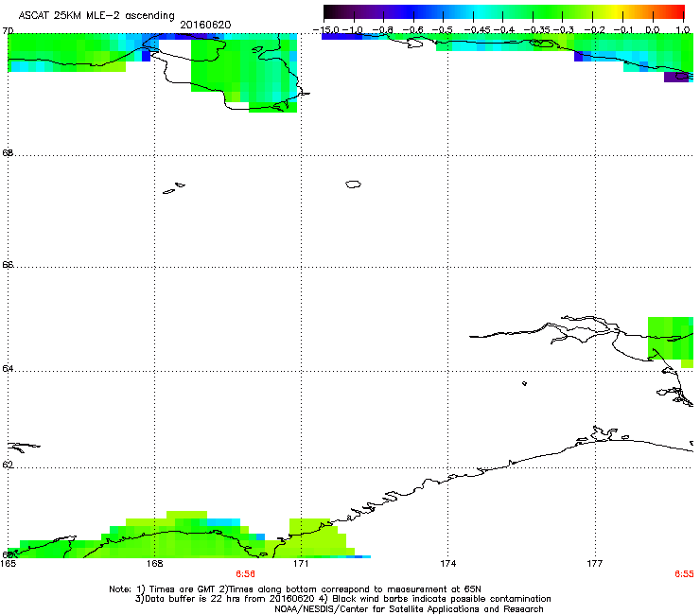The image size is (700, 615).
Task: Click the latitude label '68'
Action: [8, 153]
